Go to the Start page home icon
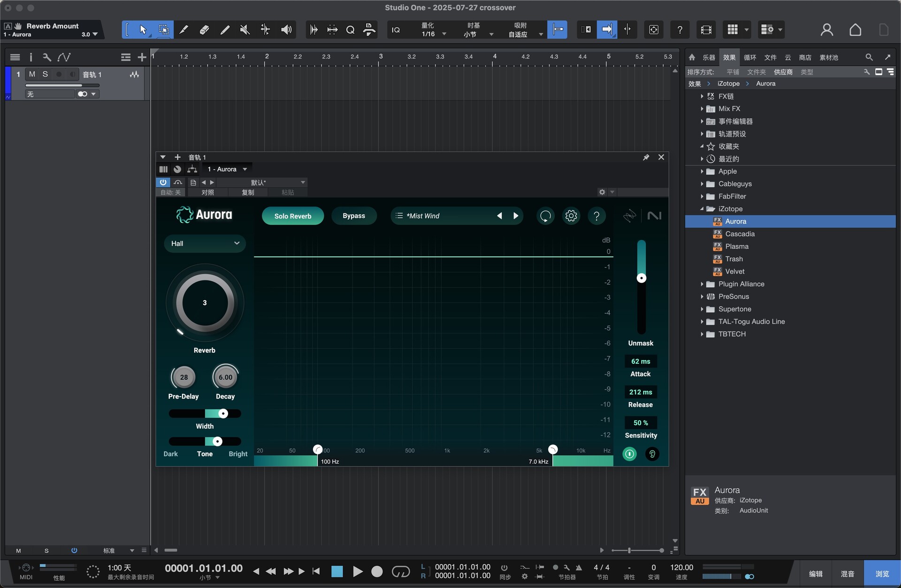Viewport: 901px width, 588px height. coord(855,30)
